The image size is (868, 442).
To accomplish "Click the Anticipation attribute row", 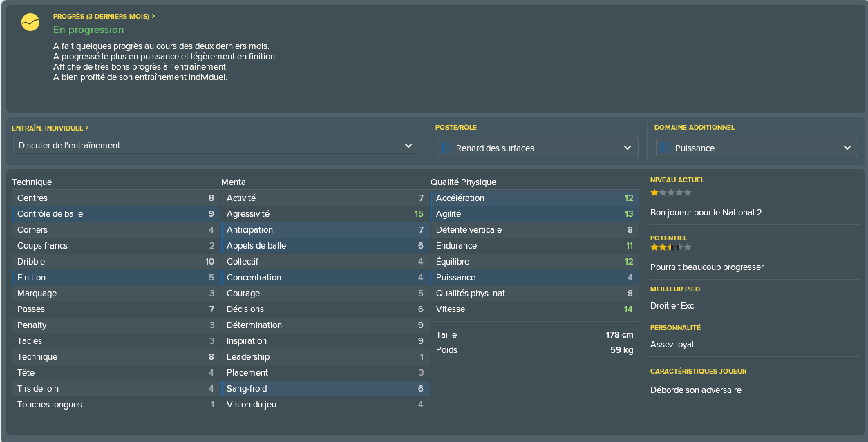I will [325, 230].
